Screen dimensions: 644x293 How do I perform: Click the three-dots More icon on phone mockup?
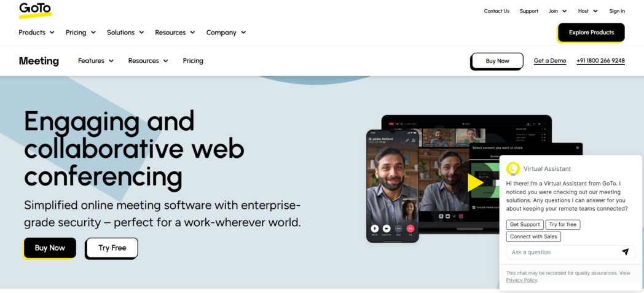(398, 228)
